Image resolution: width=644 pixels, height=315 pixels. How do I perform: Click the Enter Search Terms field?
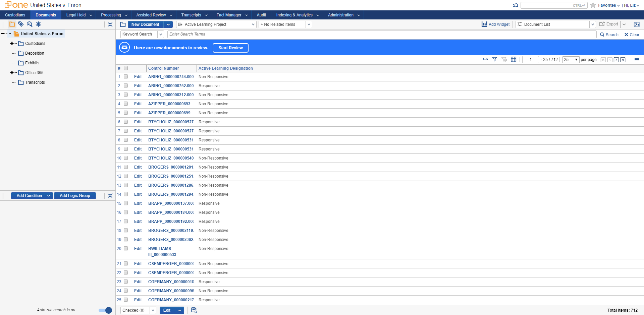point(381,34)
